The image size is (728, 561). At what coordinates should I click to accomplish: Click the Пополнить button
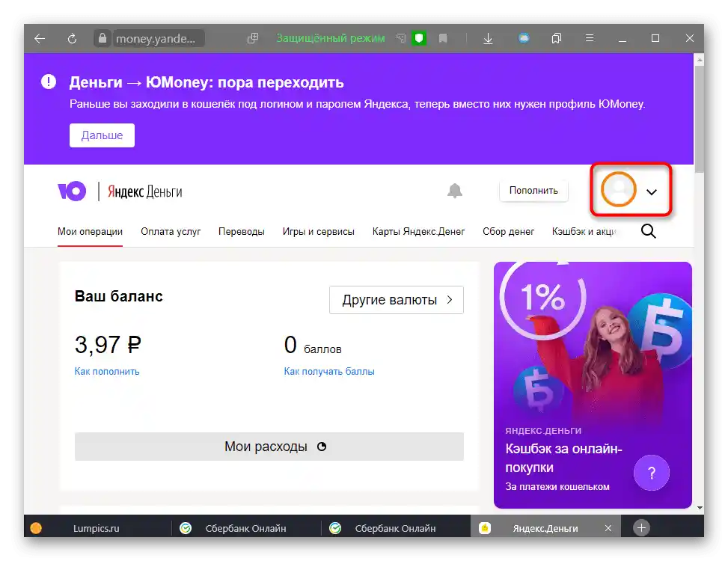533,191
